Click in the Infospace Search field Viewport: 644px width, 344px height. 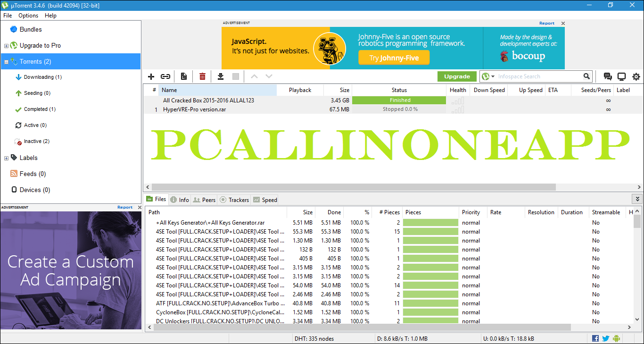539,76
